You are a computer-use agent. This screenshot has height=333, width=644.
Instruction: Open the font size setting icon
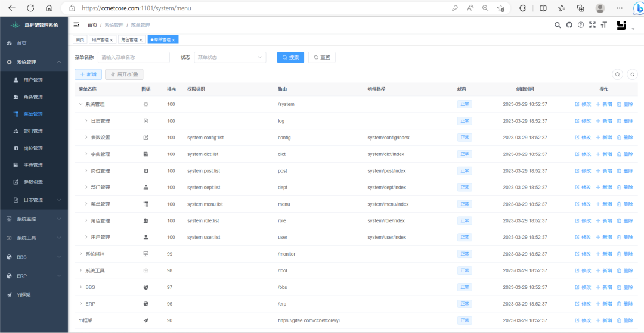(603, 25)
